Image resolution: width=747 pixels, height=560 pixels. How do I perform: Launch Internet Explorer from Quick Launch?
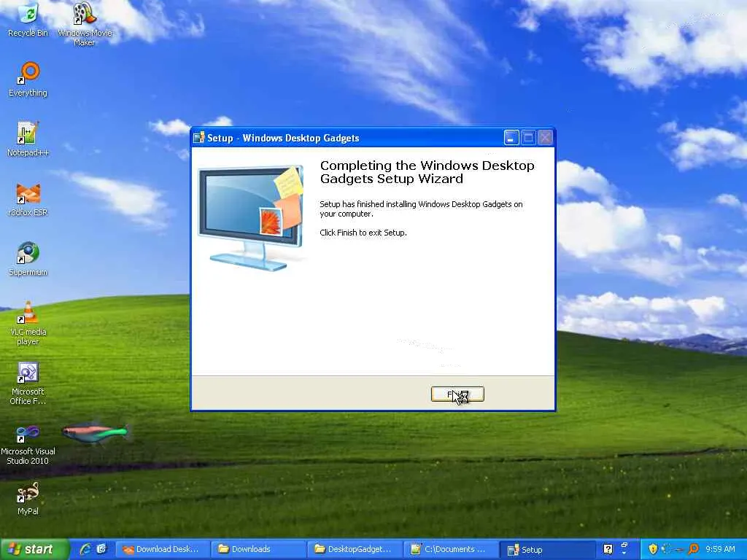(x=86, y=550)
